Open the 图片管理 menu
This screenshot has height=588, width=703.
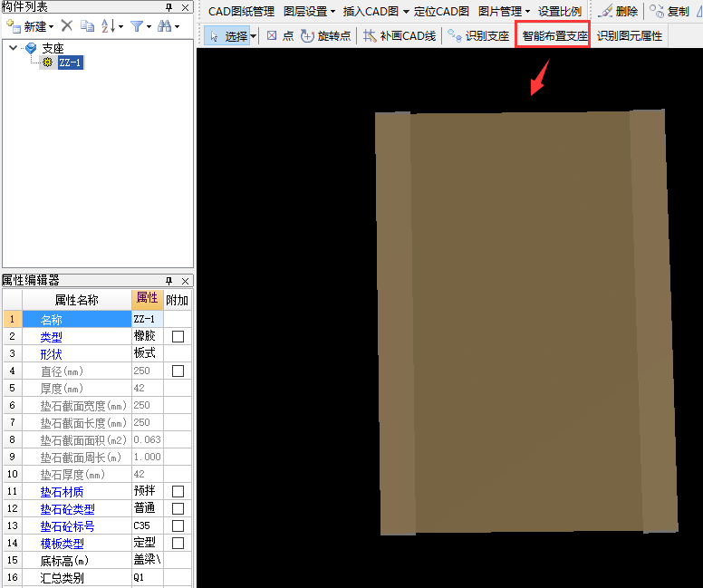(x=504, y=12)
